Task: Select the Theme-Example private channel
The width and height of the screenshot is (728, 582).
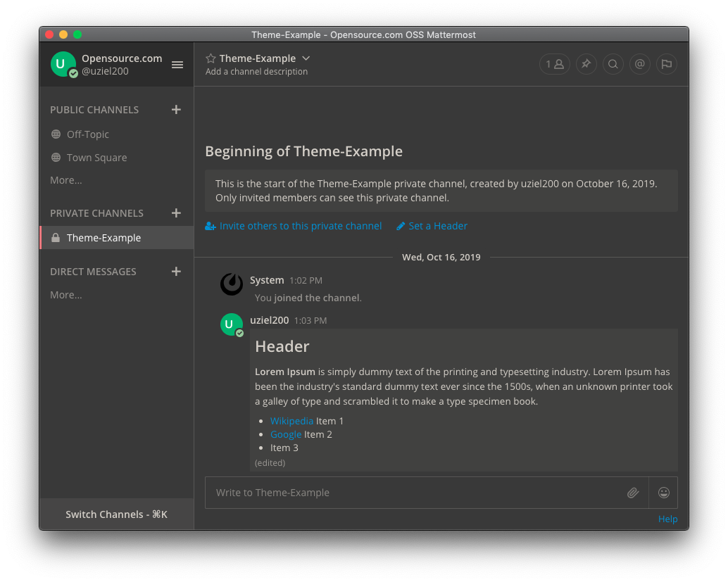Action: coord(117,238)
